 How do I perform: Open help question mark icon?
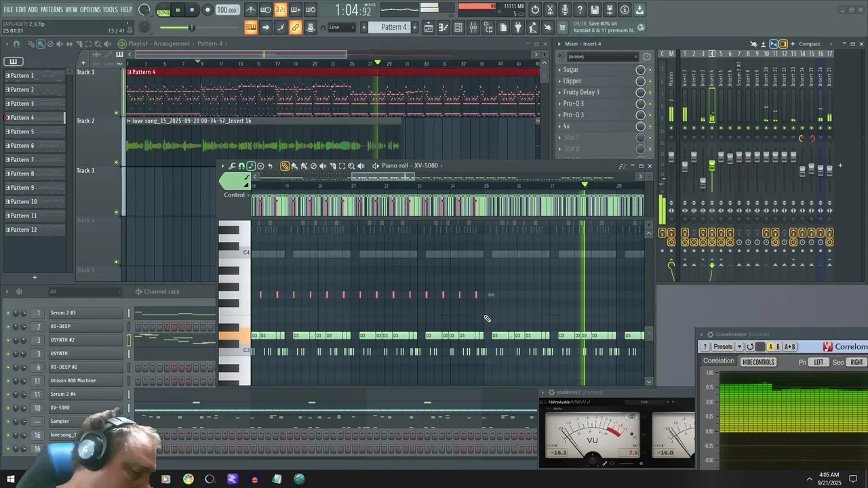pyautogui.click(x=580, y=10)
